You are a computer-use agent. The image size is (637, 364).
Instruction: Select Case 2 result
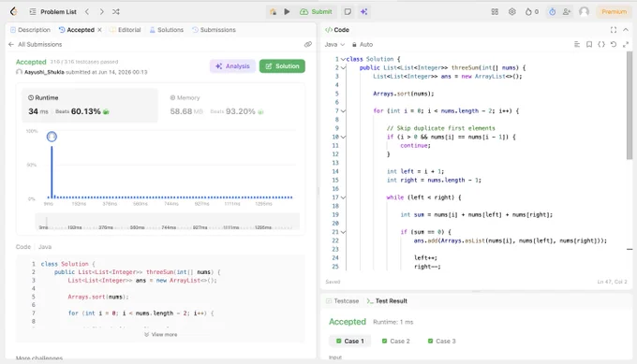coord(396,341)
